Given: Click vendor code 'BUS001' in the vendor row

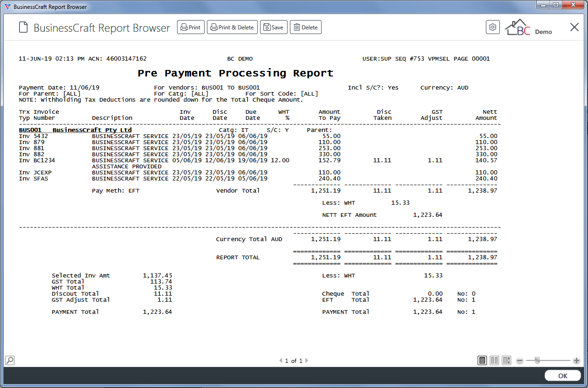Looking at the screenshot, I should coord(30,130).
